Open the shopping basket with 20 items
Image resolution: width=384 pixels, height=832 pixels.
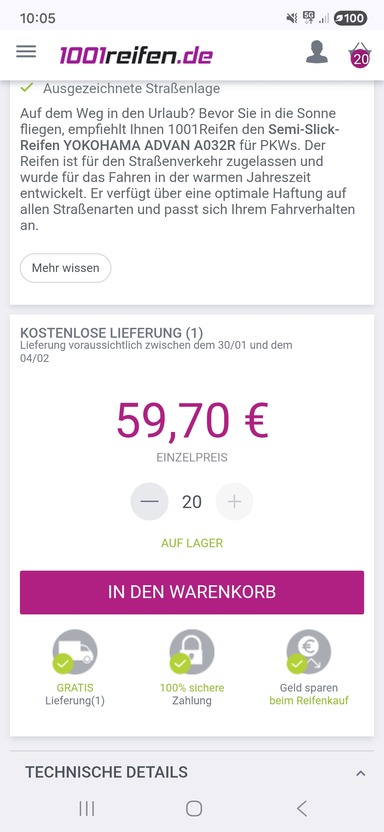(360, 55)
